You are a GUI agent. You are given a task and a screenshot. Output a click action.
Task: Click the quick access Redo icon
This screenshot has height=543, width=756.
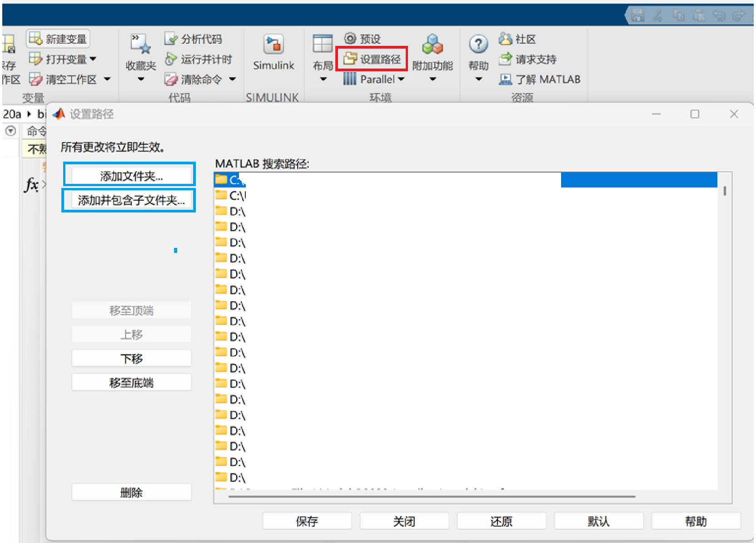pos(739,16)
